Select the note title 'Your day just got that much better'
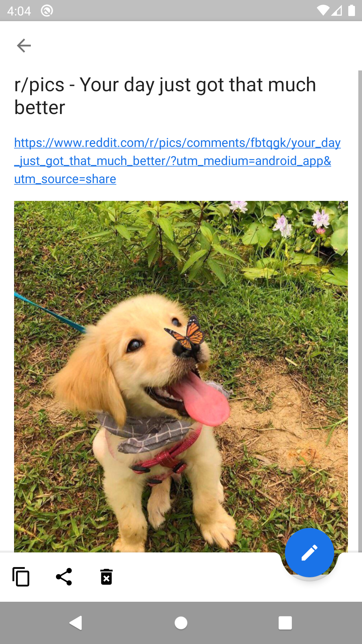 coord(165,96)
